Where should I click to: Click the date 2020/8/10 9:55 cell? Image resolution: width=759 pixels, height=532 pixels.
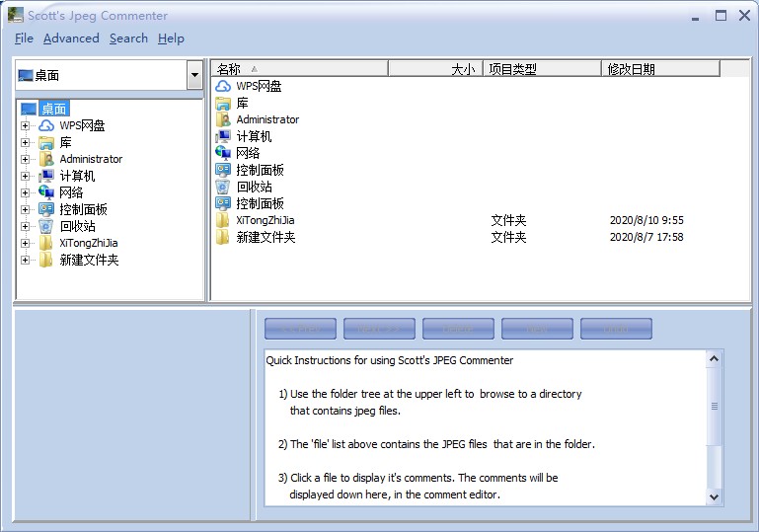tap(646, 220)
